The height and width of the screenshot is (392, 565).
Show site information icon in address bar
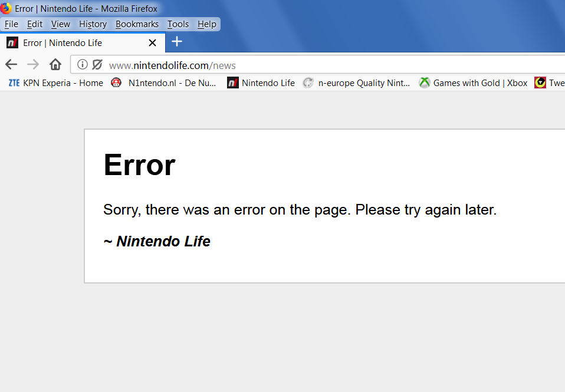83,64
